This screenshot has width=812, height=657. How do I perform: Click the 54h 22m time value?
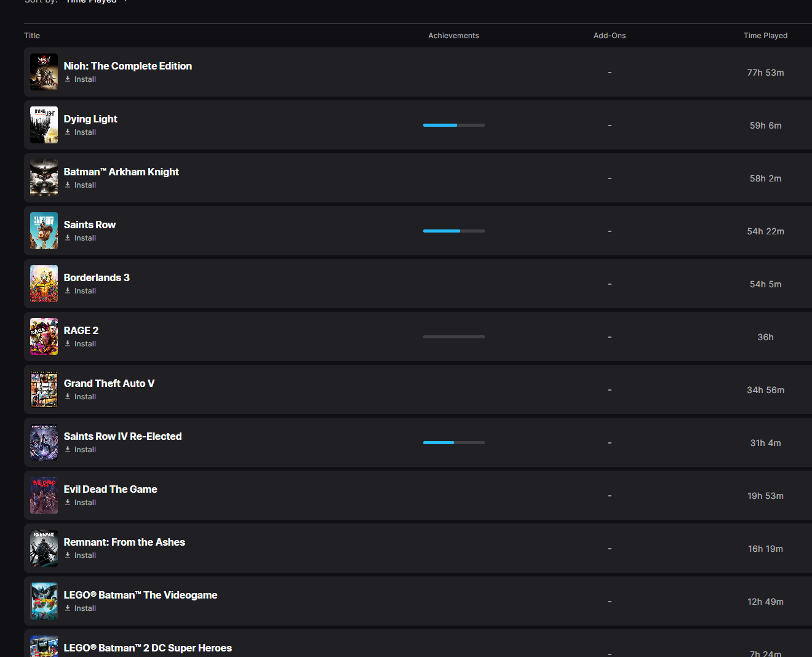pyautogui.click(x=766, y=231)
